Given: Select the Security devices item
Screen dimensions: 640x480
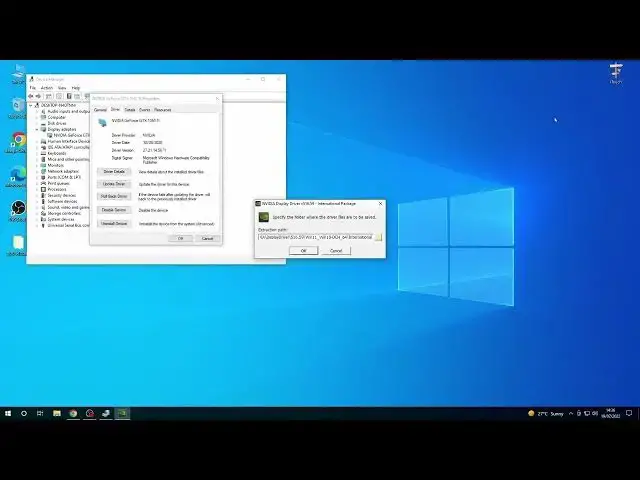Looking at the screenshot, I should 58,196.
